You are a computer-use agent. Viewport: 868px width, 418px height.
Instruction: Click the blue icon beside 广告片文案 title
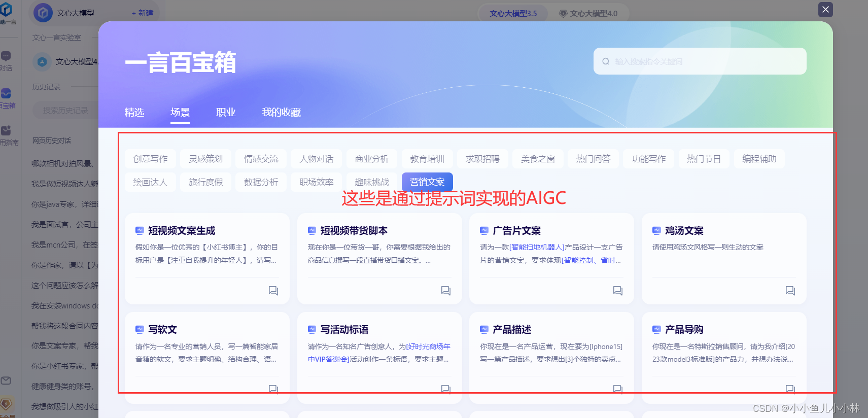pos(484,231)
